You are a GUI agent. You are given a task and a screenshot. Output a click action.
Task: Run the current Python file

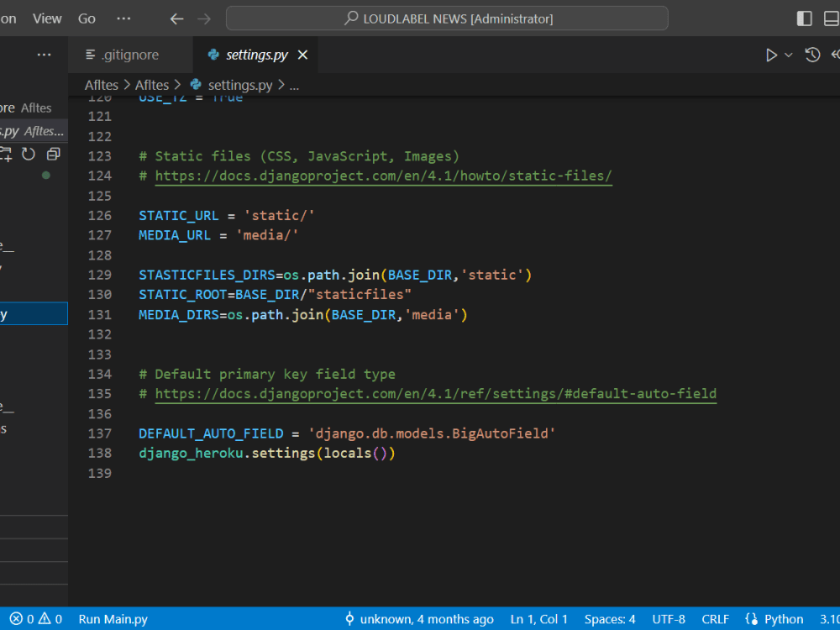pyautogui.click(x=770, y=54)
